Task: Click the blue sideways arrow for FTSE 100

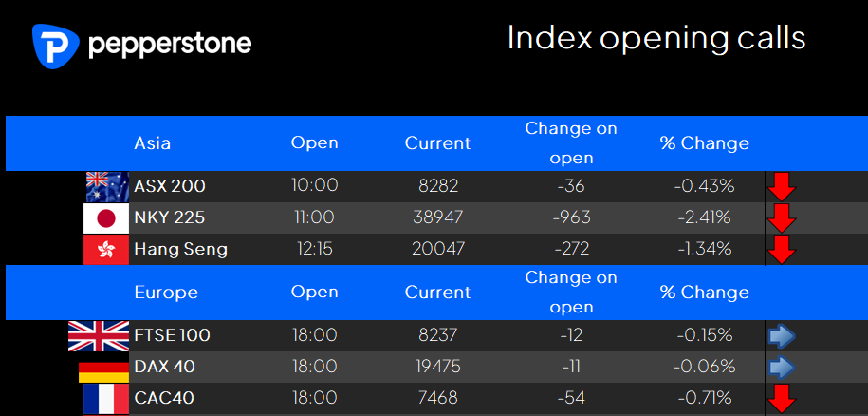Action: [782, 336]
